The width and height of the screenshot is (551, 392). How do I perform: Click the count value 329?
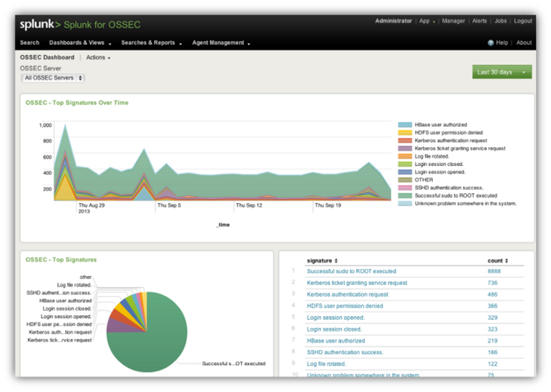coord(492,317)
